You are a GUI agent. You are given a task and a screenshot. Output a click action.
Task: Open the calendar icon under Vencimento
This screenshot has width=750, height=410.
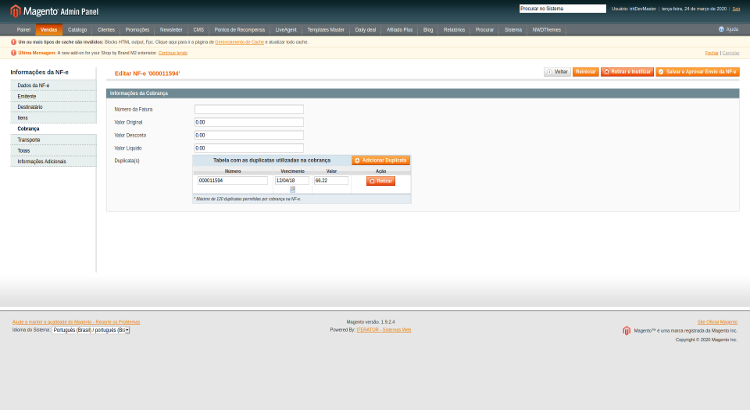click(293, 189)
